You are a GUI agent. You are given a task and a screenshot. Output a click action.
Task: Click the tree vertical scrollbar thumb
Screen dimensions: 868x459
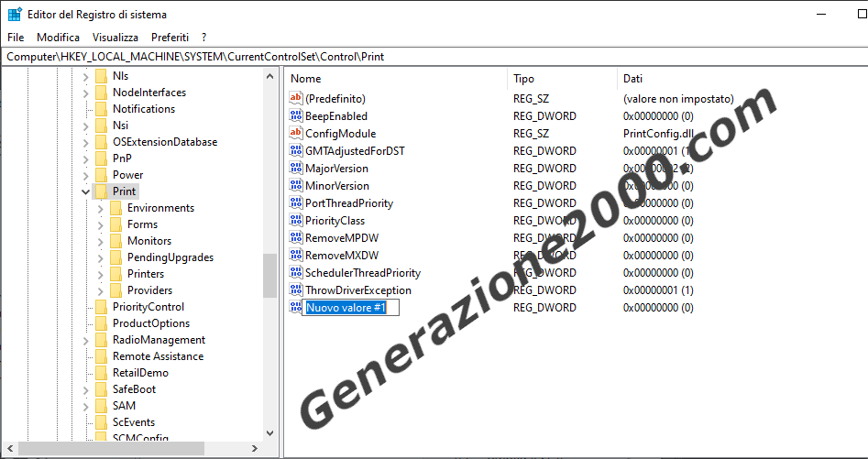(269, 276)
